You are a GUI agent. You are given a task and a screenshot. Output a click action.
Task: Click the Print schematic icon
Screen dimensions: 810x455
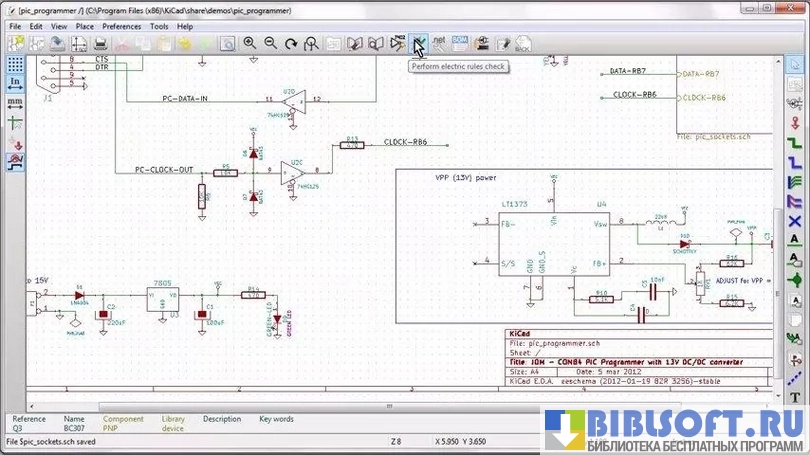tap(101, 44)
